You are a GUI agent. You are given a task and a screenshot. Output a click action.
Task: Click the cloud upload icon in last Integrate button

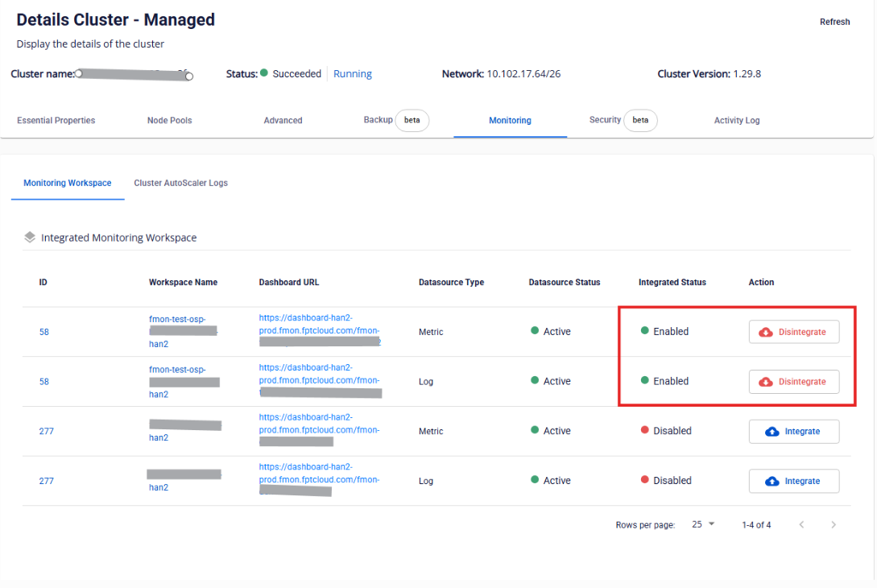click(772, 481)
